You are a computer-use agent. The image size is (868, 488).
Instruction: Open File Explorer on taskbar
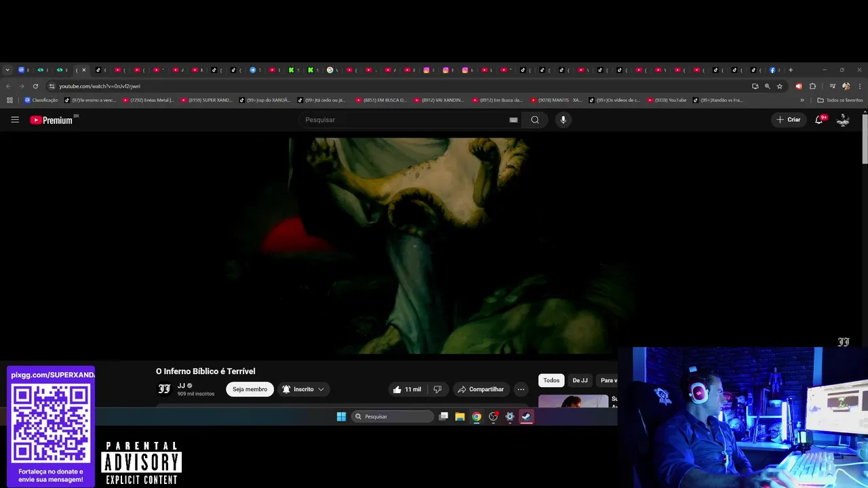click(460, 417)
